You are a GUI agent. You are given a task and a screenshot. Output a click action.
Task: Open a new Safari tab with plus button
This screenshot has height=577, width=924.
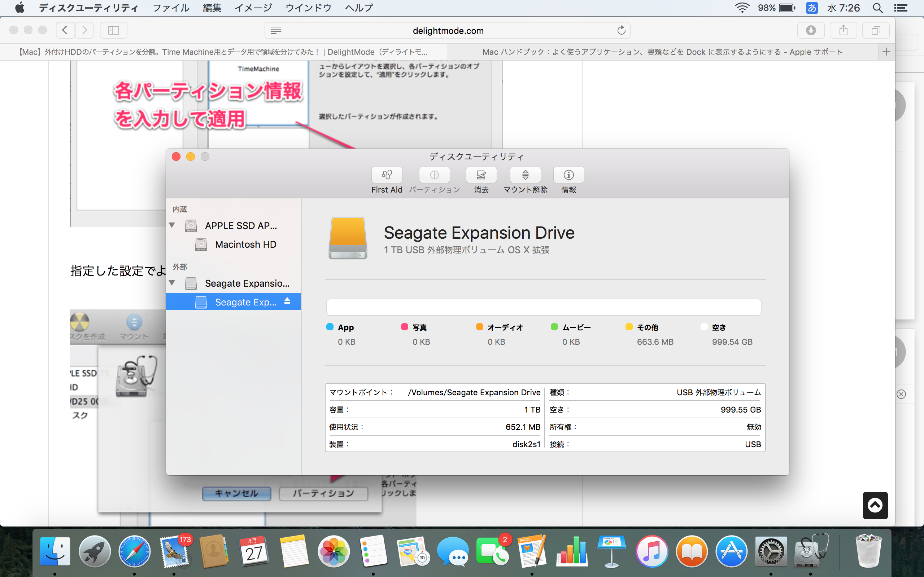pyautogui.click(x=886, y=52)
